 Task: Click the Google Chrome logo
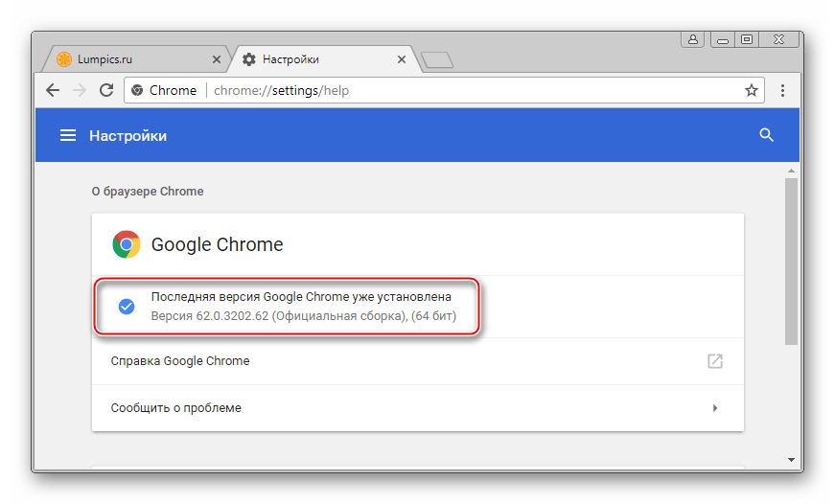(126, 244)
